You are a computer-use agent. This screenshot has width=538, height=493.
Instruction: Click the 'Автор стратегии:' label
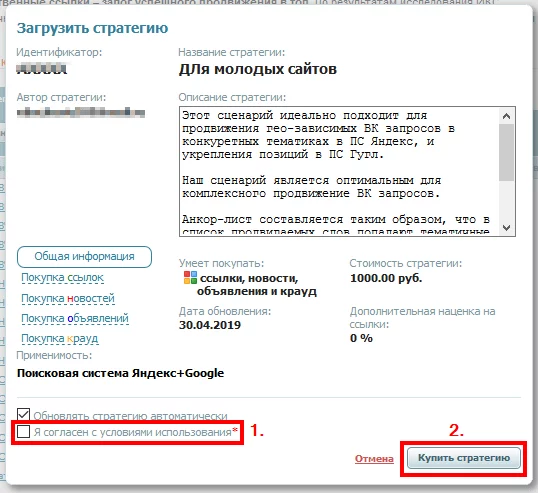click(61, 97)
